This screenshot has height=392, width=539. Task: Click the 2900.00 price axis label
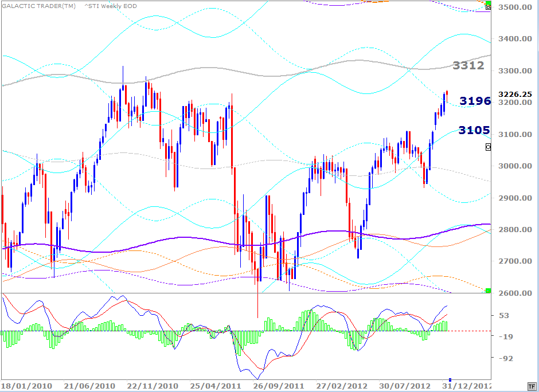515,198
